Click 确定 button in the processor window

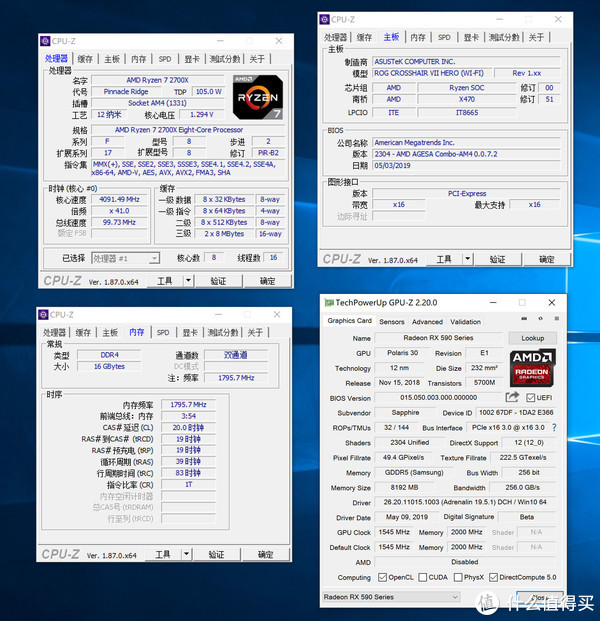click(267, 281)
